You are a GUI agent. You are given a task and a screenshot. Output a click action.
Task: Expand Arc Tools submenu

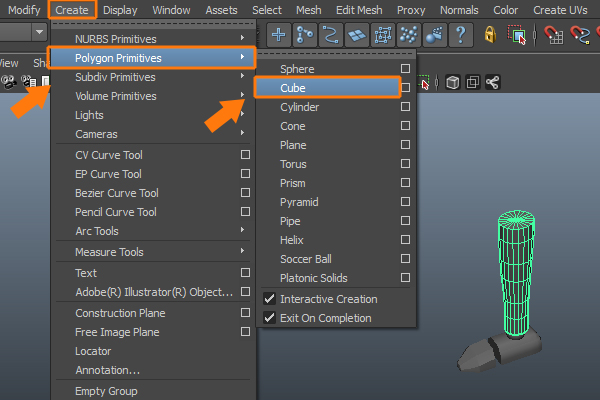coord(243,230)
